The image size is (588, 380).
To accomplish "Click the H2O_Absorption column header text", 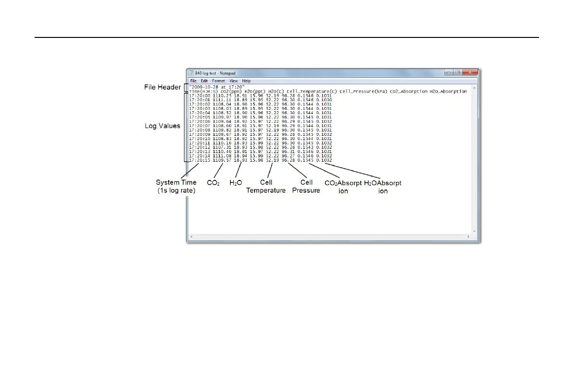I will [x=448, y=91].
